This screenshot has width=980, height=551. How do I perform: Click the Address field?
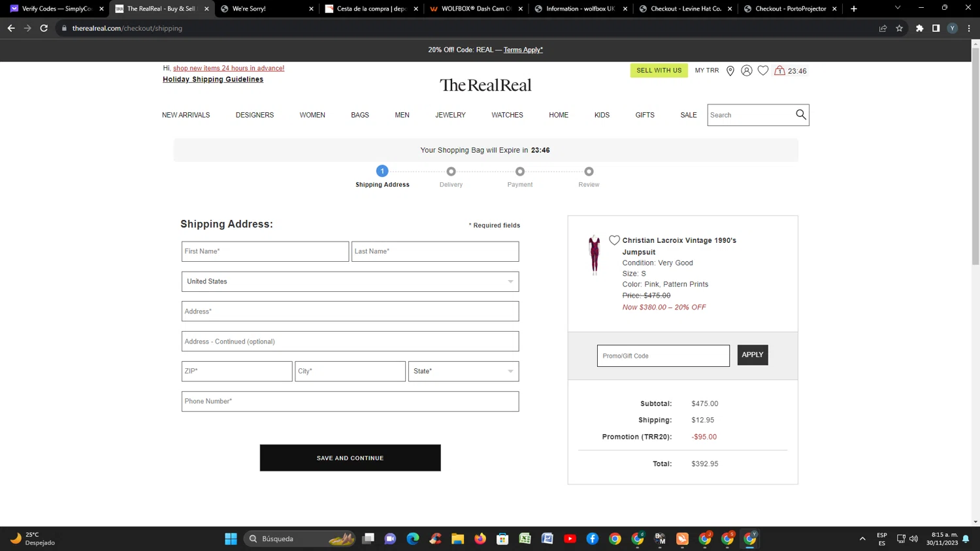(350, 311)
